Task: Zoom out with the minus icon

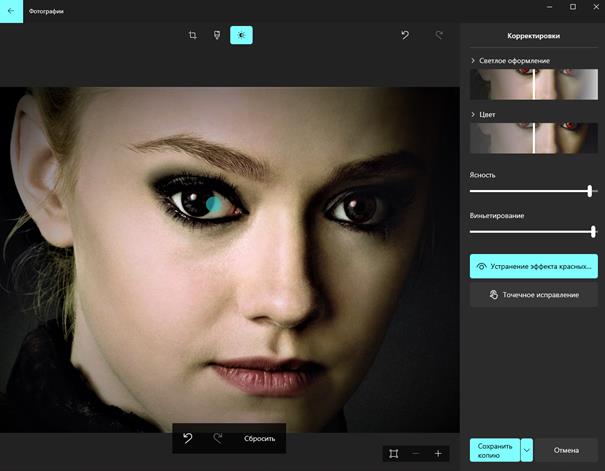Action: click(x=416, y=454)
